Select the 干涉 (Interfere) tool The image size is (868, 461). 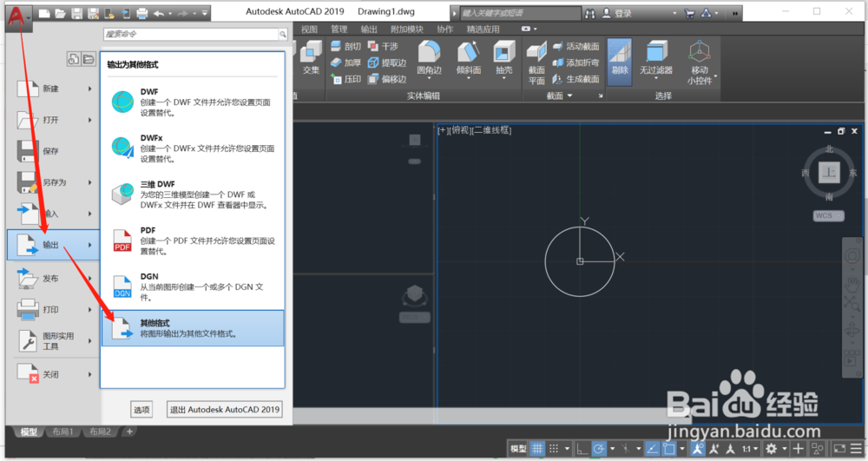[x=383, y=46]
